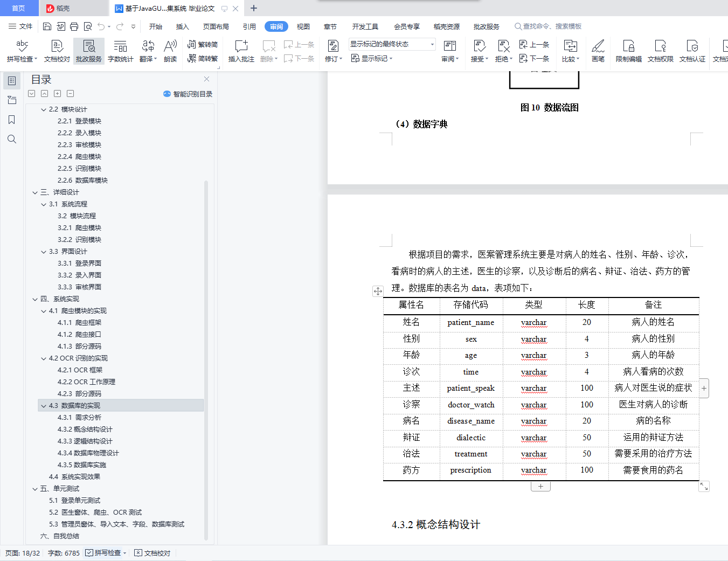Screen dimensions: 728x561
Task: Open 文档权限 document permissions
Action: tap(661, 51)
